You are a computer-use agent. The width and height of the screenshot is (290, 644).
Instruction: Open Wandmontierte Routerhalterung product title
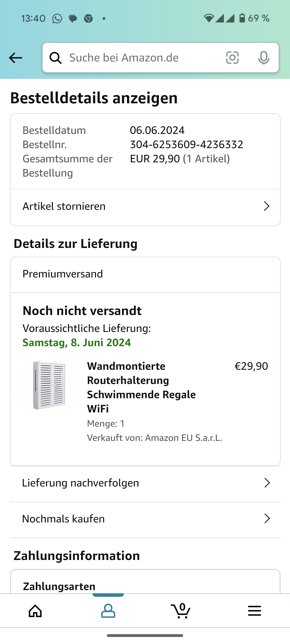point(141,387)
